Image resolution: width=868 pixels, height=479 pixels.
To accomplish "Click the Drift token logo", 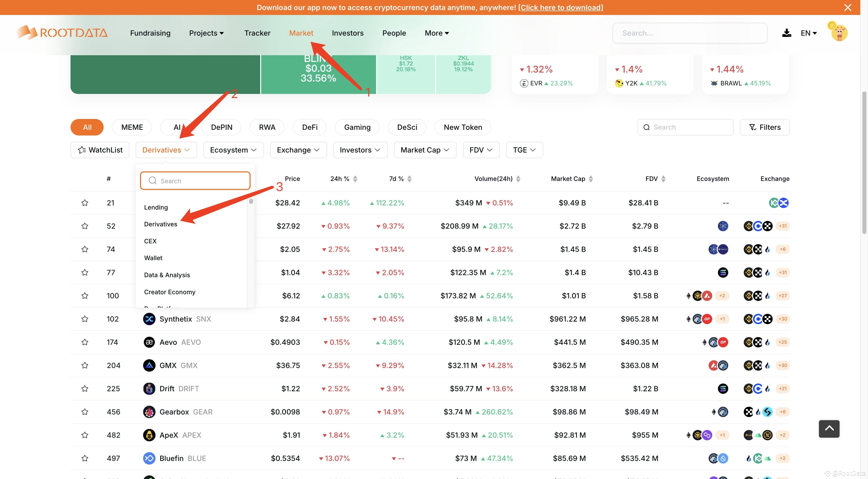I will (x=149, y=388).
